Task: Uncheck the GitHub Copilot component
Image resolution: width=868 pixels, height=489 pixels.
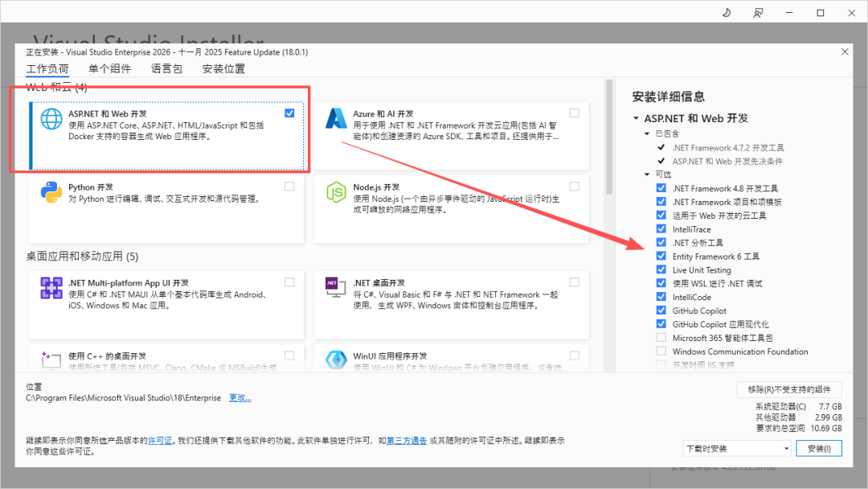Action: [661, 310]
